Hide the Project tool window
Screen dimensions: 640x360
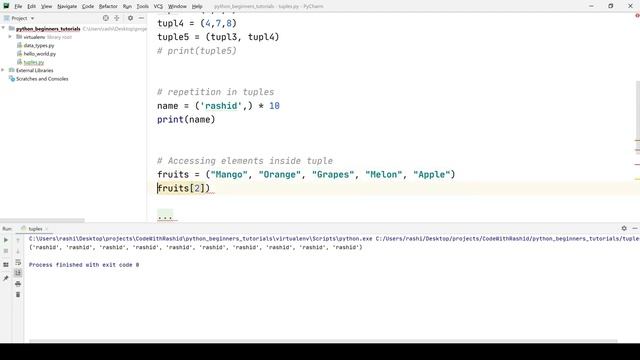coord(141,18)
